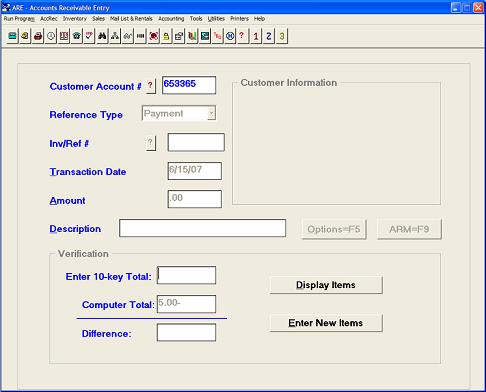Focus the Transaction Date field
This screenshot has width=486, height=392.
pyautogui.click(x=195, y=171)
